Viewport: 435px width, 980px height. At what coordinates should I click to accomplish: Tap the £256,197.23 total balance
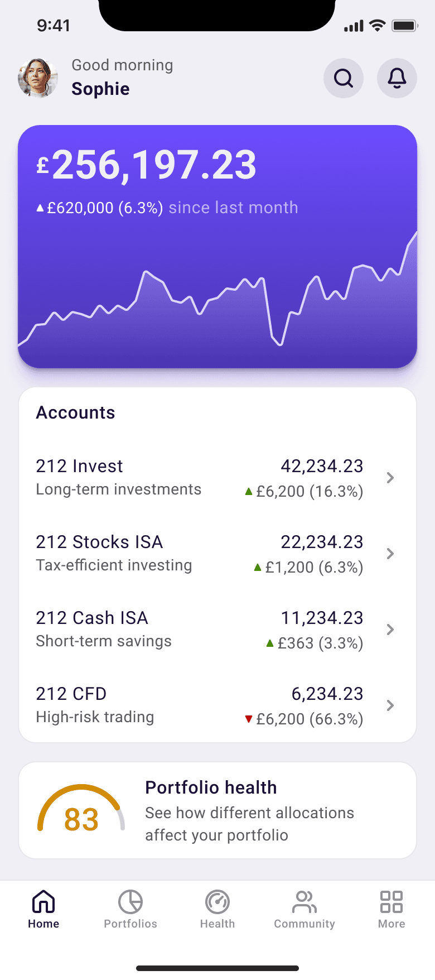(146, 165)
